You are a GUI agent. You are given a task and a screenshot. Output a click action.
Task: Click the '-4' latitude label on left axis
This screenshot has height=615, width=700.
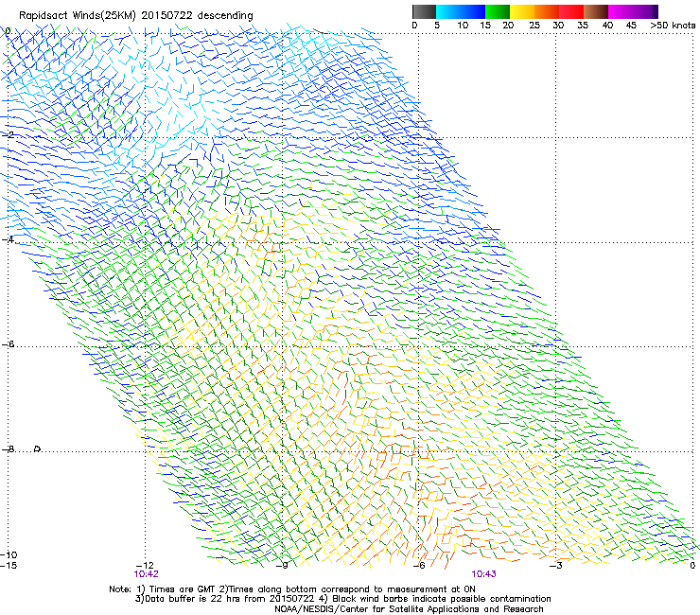point(8,239)
